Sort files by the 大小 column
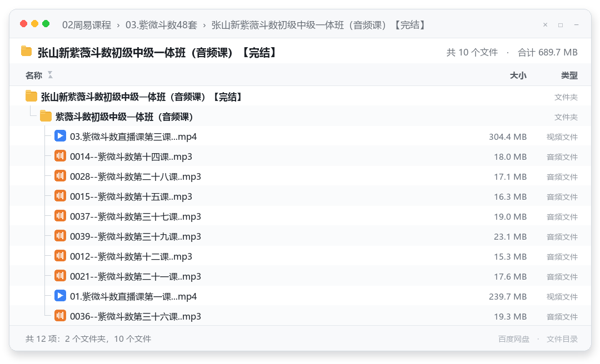This screenshot has width=600, height=364. point(518,75)
